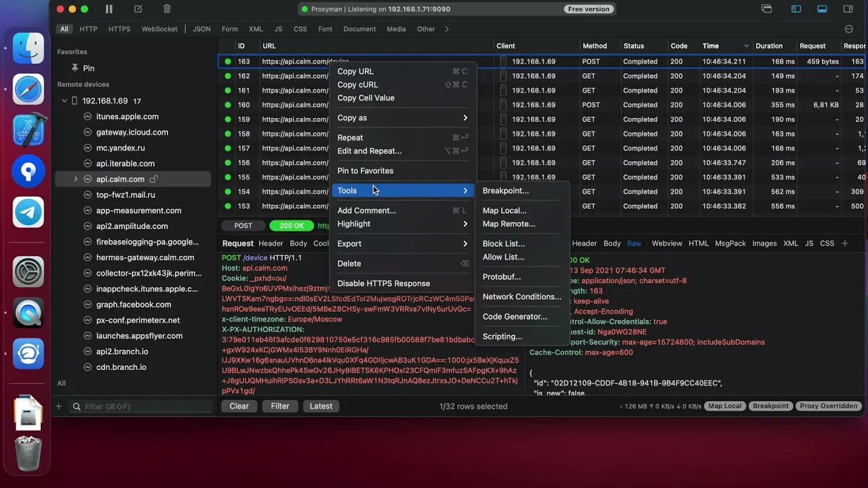Open Scripting from Tools submenu
Image resolution: width=868 pixels, height=488 pixels.
522,336
